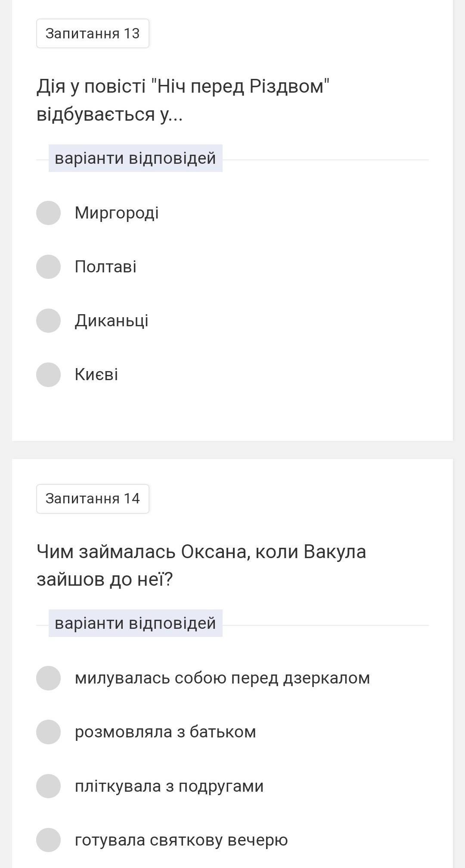Tap the answer text Полтаві
465x868 pixels.
click(x=105, y=267)
